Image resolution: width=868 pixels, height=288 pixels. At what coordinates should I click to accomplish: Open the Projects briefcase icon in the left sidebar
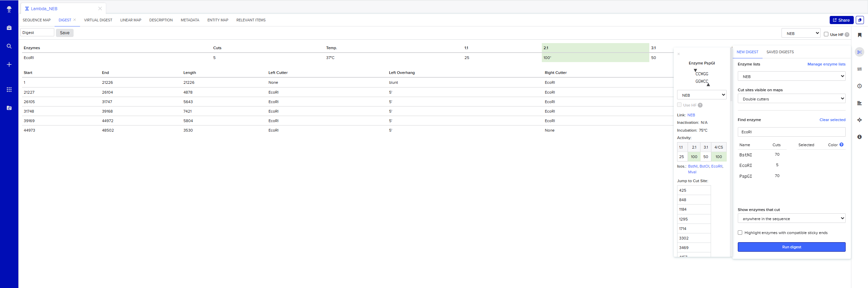pyautogui.click(x=9, y=28)
